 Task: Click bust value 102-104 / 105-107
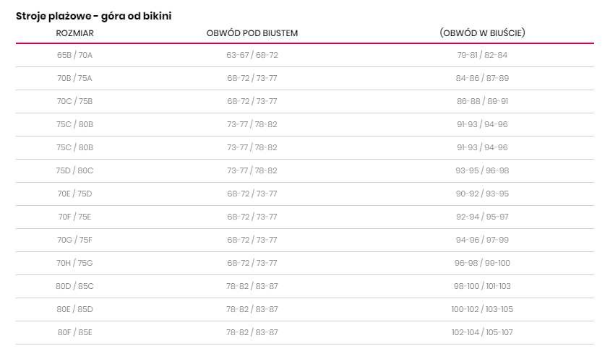point(482,332)
